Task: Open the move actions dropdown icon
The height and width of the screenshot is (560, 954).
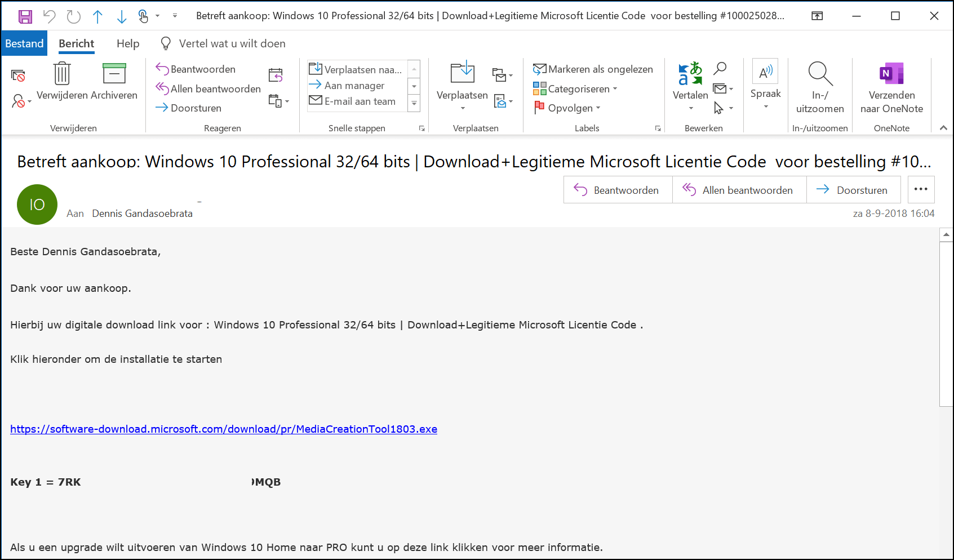Action: 503,101
